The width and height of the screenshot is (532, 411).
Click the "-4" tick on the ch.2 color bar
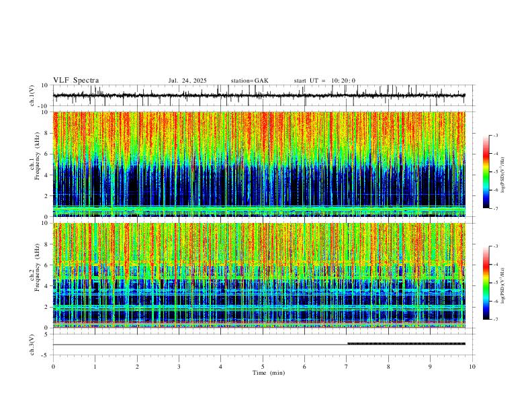tap(495, 264)
